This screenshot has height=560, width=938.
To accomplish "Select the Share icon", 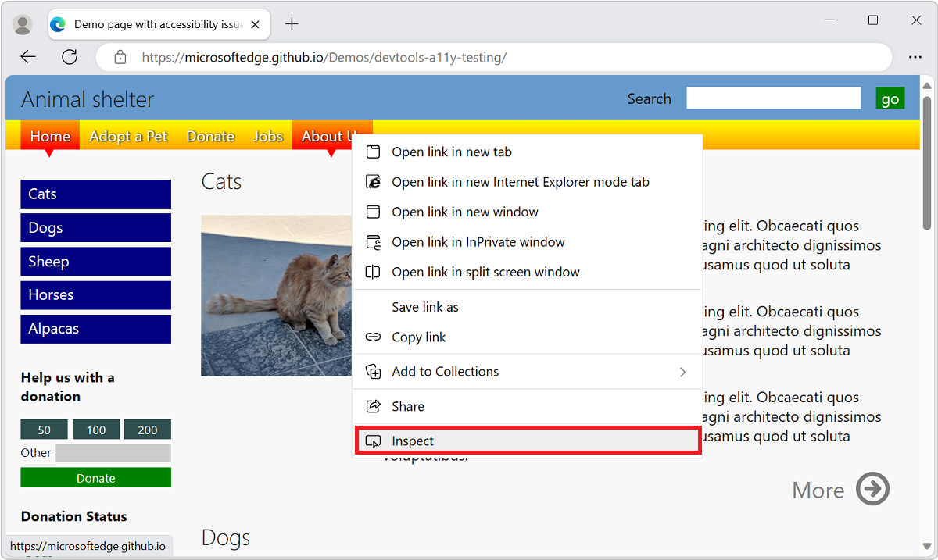I will pos(374,405).
